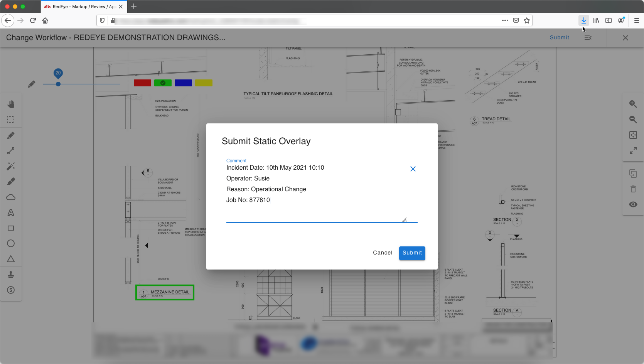Select the blue color swatch
This screenshot has height=364, width=644.
[183, 83]
